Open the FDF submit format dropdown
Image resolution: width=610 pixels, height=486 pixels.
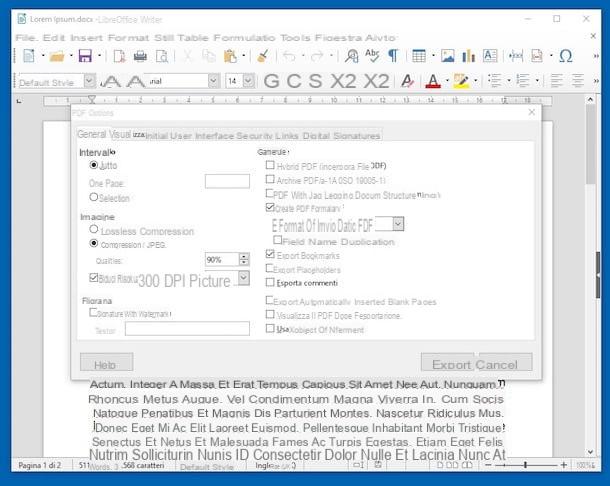(x=398, y=224)
